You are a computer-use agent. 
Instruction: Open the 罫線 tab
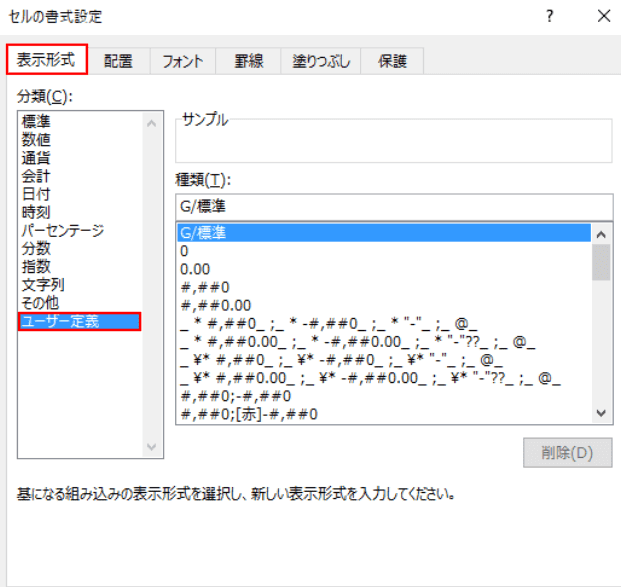tap(248, 61)
